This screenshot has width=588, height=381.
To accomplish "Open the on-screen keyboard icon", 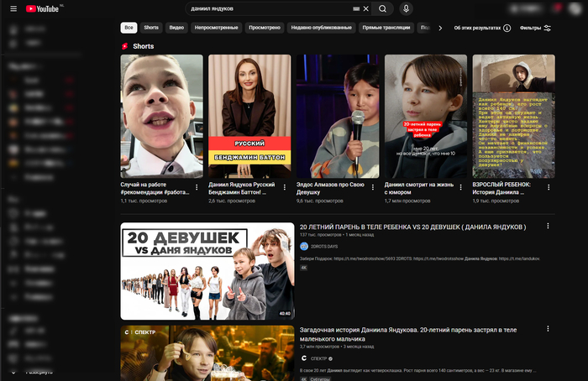I will (x=356, y=8).
